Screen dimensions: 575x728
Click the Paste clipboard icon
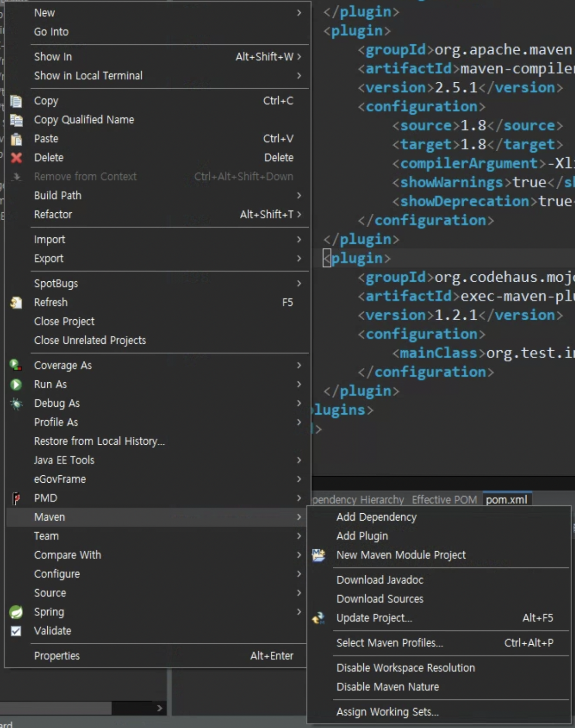[x=16, y=139]
